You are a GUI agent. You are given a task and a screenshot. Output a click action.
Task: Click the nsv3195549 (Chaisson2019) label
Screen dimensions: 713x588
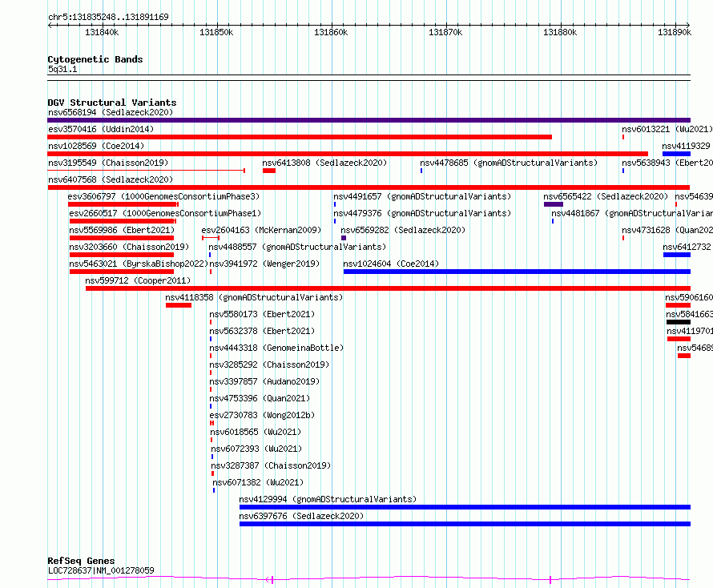(108, 163)
